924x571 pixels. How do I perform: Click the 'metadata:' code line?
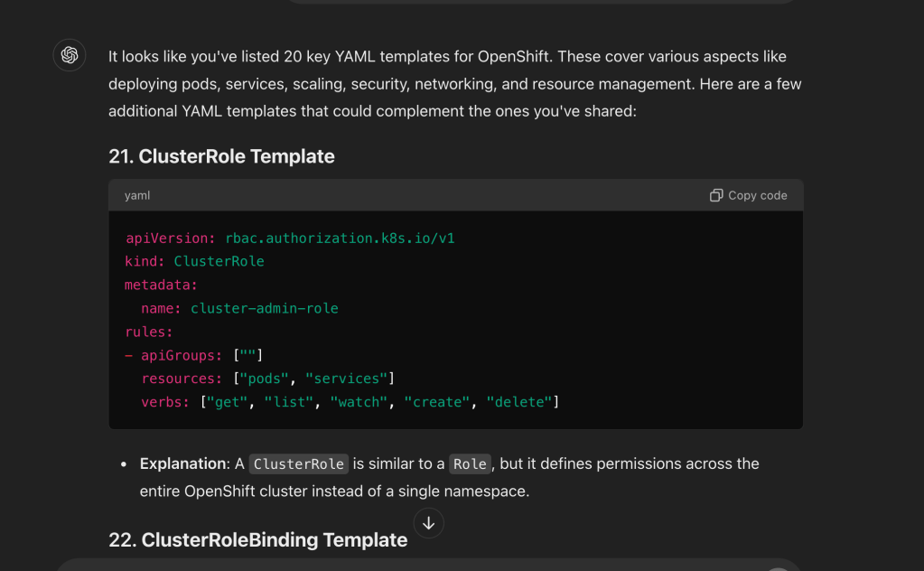tap(161, 285)
